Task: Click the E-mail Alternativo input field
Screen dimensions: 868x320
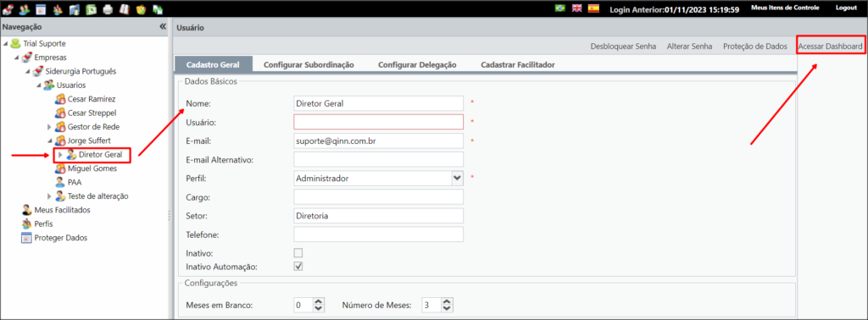Action: pos(379,159)
